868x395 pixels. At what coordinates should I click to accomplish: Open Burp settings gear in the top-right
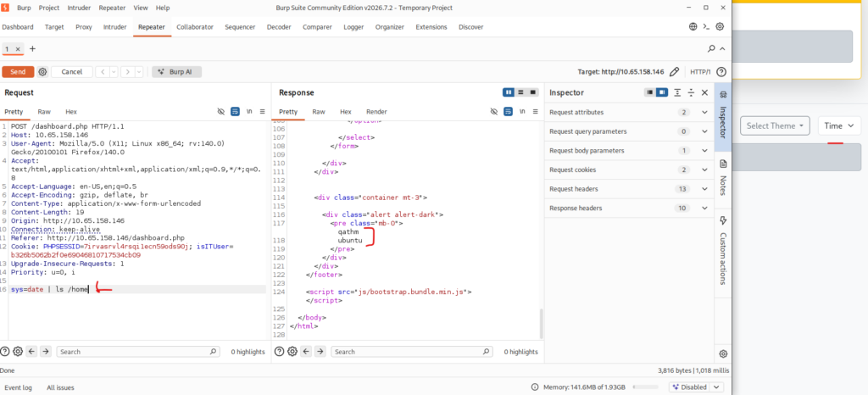point(720,26)
